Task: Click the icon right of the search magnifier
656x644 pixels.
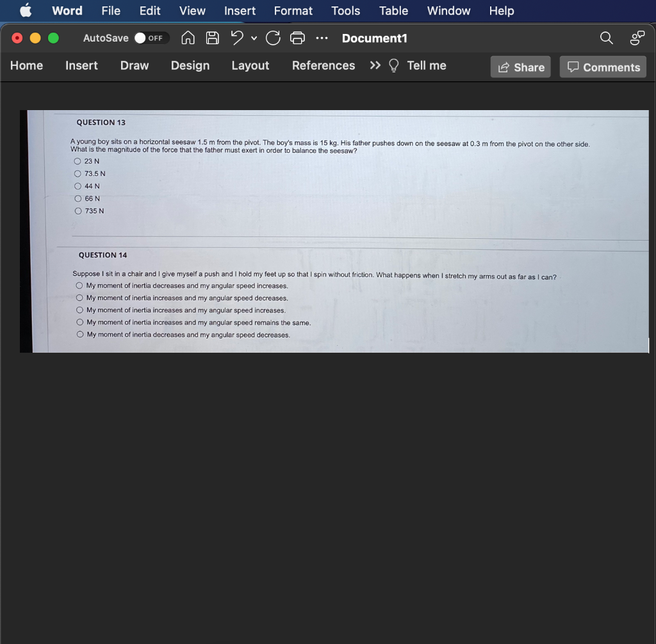Action: (x=635, y=38)
